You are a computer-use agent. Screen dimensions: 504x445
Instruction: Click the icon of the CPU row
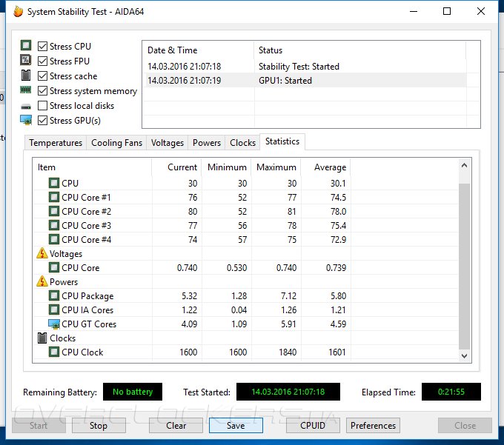click(x=54, y=183)
